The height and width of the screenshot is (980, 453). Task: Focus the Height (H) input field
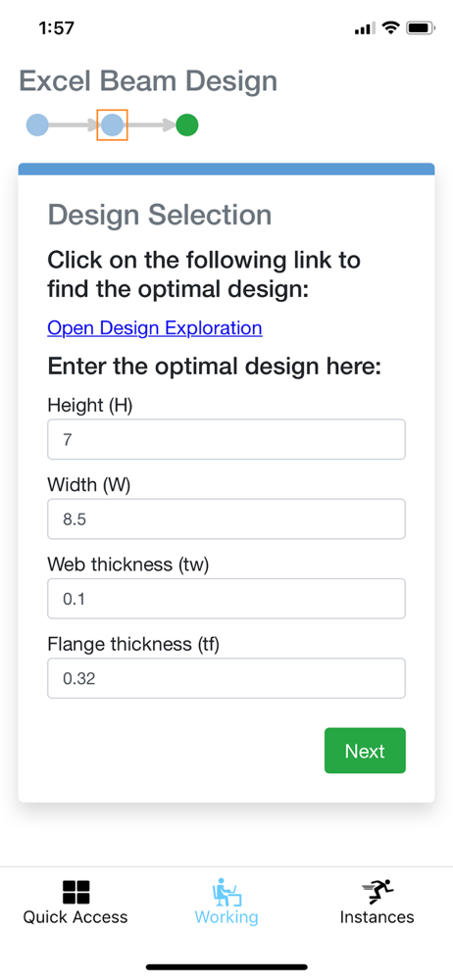pos(226,439)
